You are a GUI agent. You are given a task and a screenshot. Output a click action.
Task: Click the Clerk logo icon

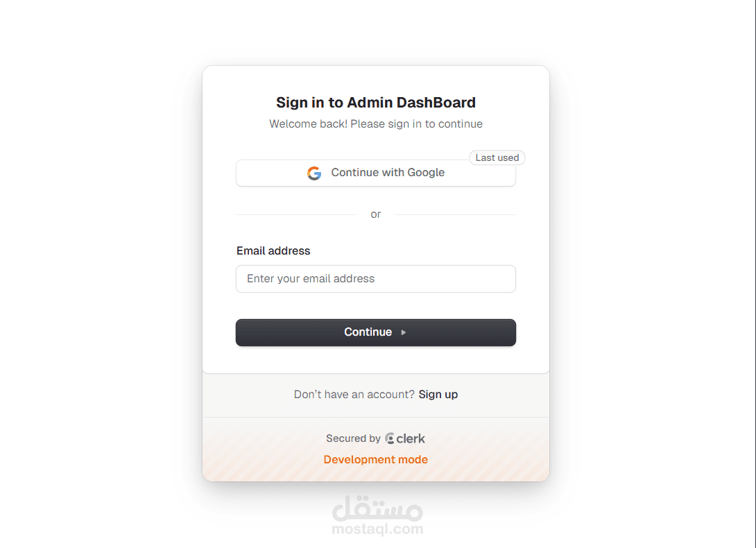[x=390, y=438]
